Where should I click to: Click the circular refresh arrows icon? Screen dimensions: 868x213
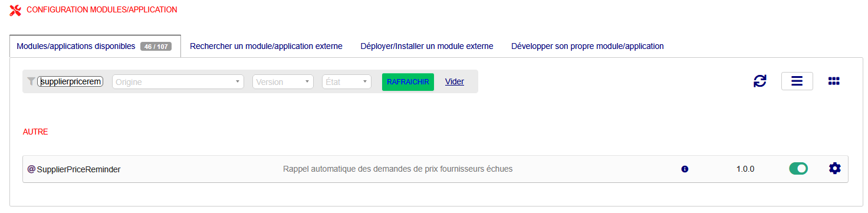tap(760, 81)
